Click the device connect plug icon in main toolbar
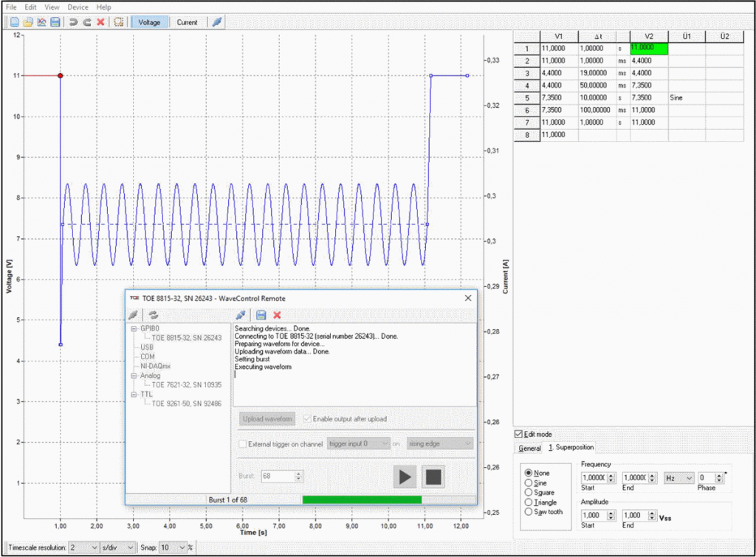 217,22
